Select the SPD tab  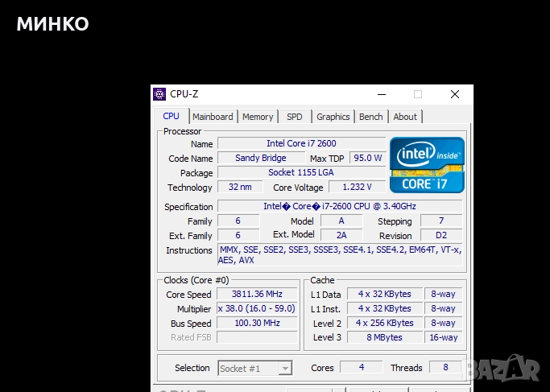(295, 117)
